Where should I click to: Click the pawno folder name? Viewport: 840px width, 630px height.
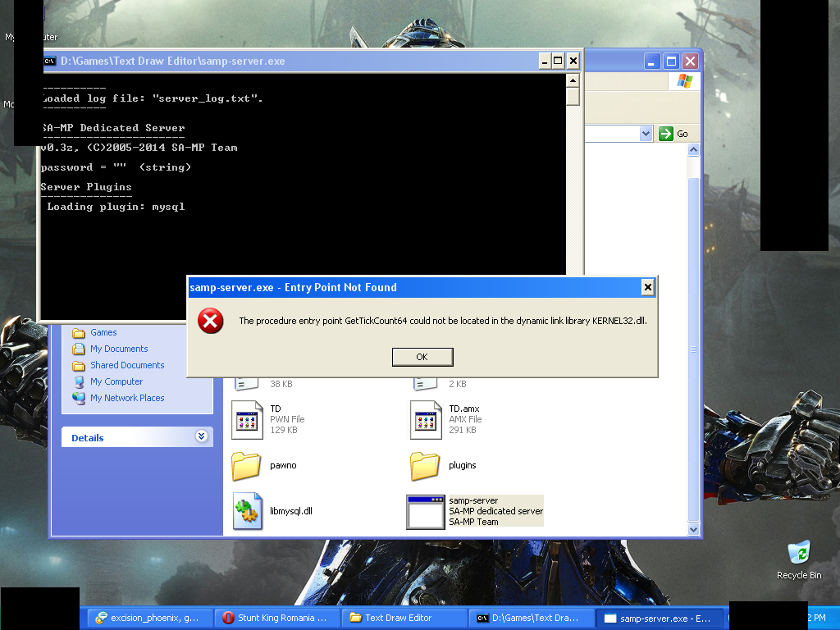283,466
